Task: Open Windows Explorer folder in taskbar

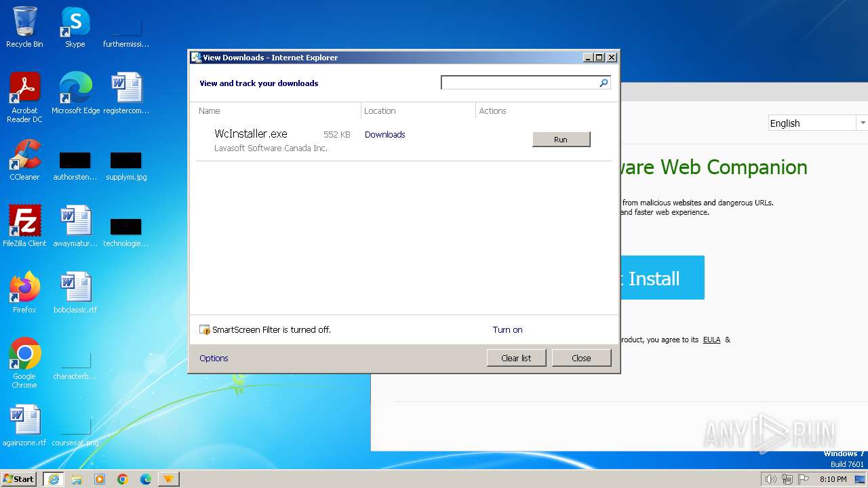Action: tap(77, 479)
